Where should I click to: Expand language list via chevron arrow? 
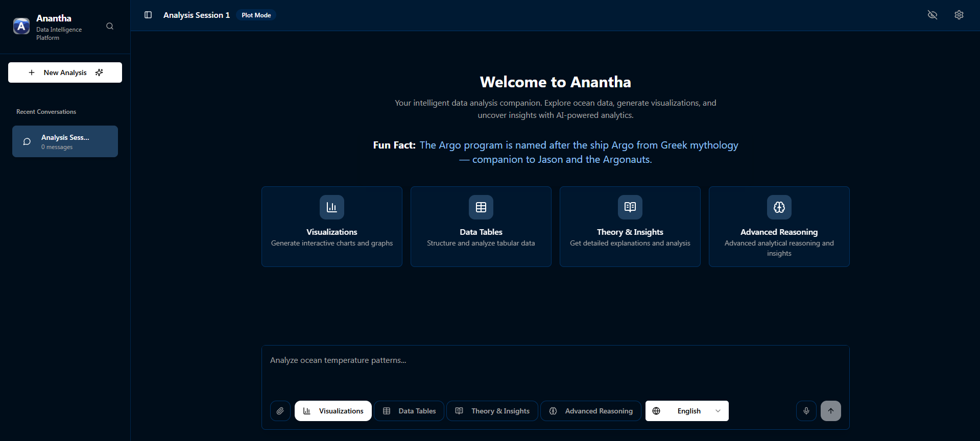[718, 411]
